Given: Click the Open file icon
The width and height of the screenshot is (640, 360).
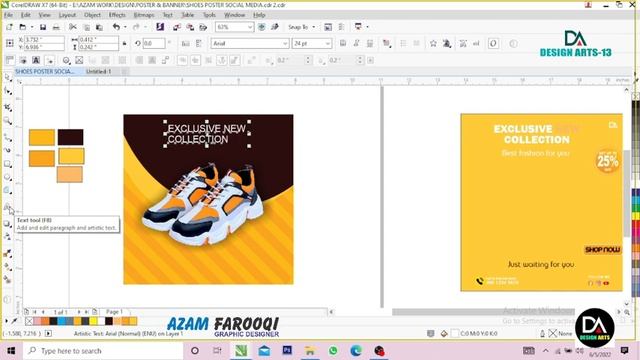Looking at the screenshot, I should [x=23, y=27].
